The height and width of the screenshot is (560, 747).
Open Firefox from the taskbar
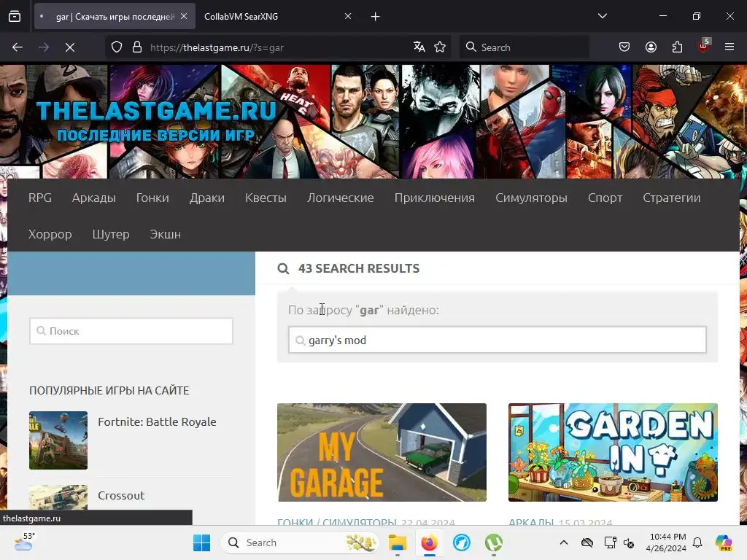click(429, 542)
